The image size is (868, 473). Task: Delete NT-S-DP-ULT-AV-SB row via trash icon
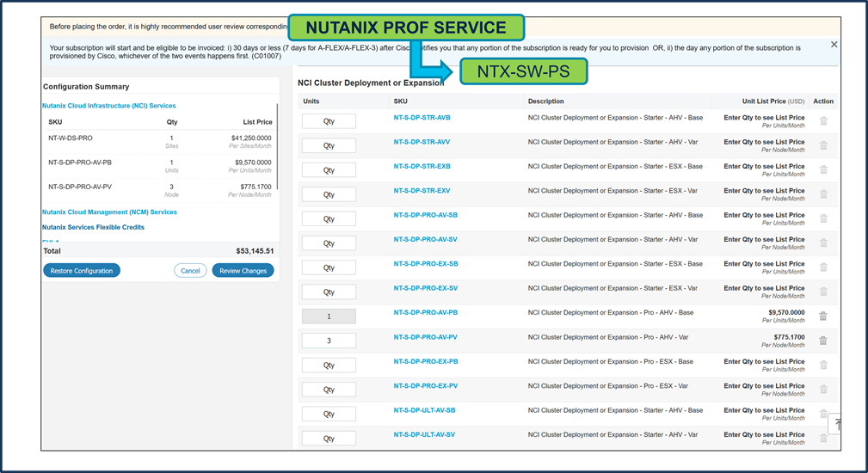tap(824, 414)
